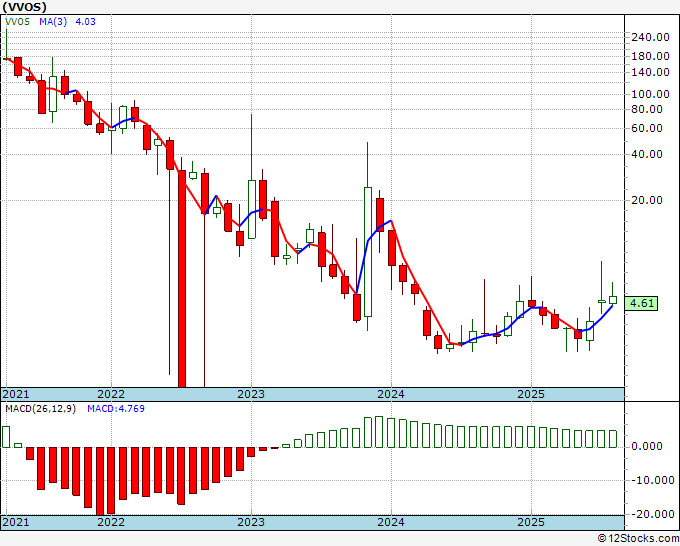Click the 2022 label on MACD panel axis
The height and width of the screenshot is (546, 680).
pos(111,522)
